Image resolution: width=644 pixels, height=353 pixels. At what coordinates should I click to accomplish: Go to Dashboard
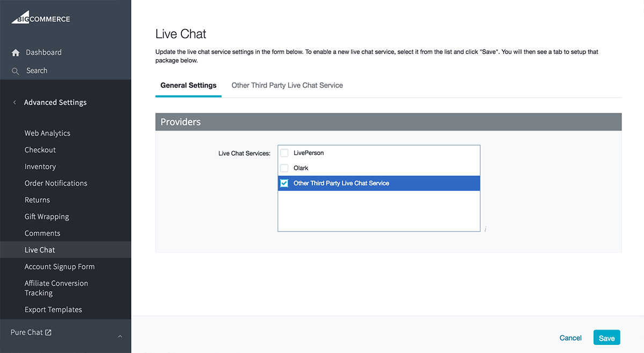(43, 53)
